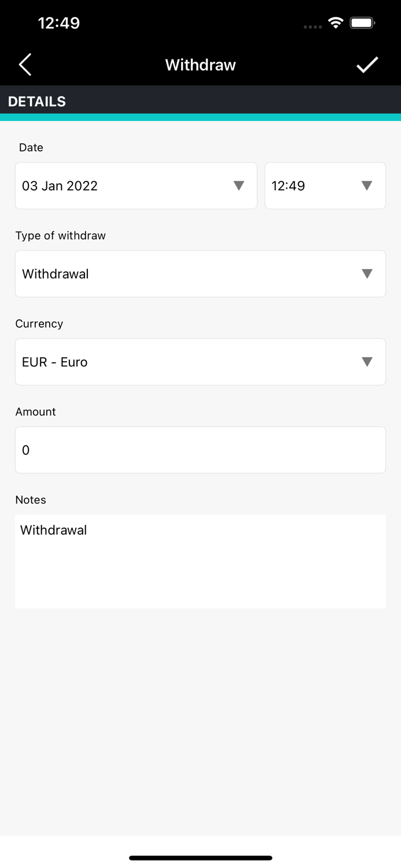Tap the dropdown triangle in the time selector
The height and width of the screenshot is (868, 401).
click(367, 186)
